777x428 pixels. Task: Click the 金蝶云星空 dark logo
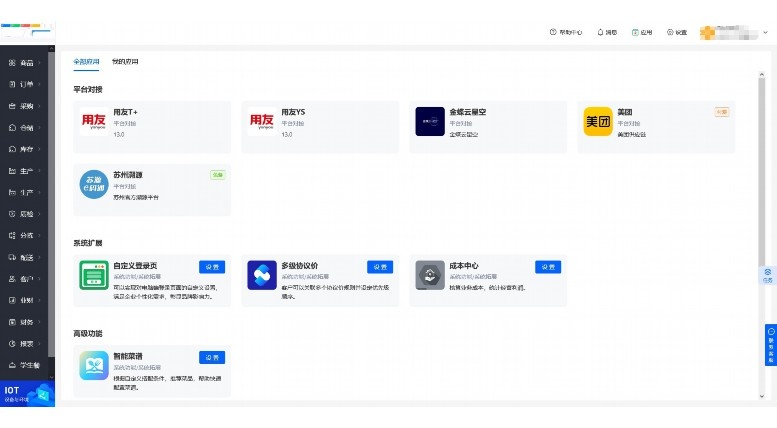pos(430,121)
